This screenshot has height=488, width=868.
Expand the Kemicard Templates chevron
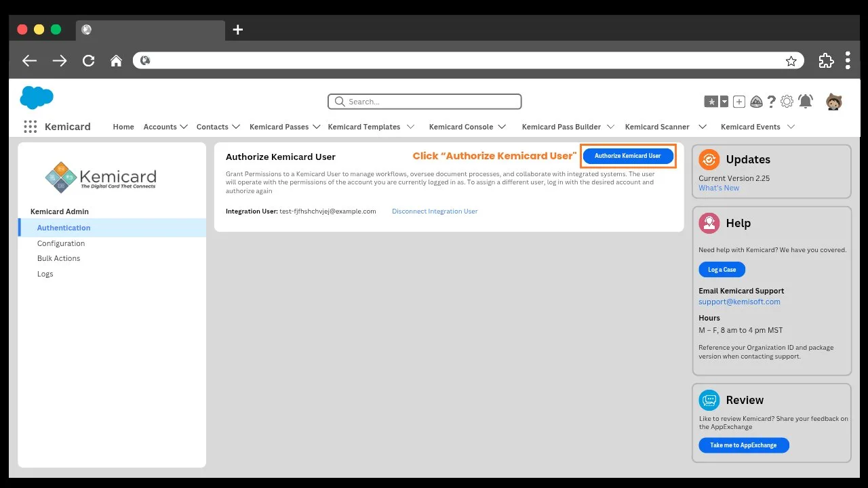[412, 127]
